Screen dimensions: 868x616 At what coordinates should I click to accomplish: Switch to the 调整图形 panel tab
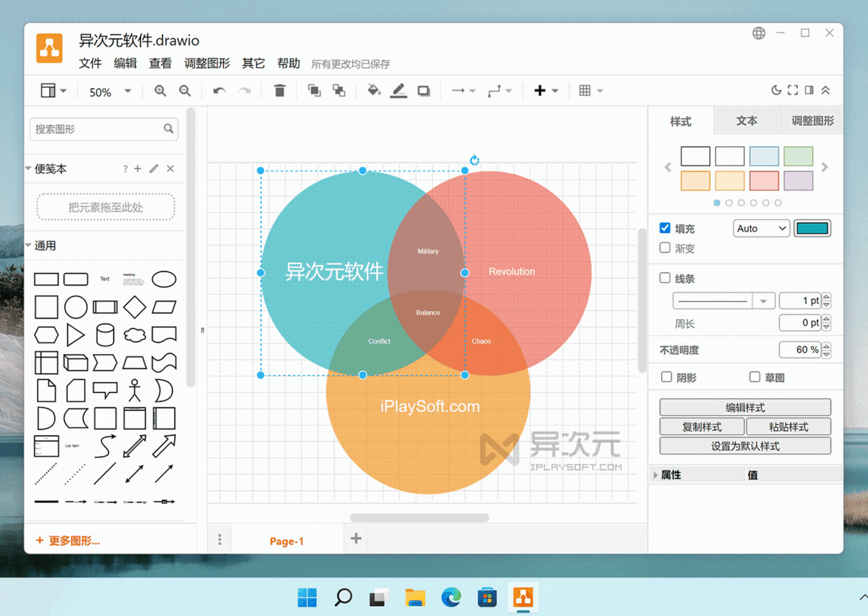pos(812,121)
